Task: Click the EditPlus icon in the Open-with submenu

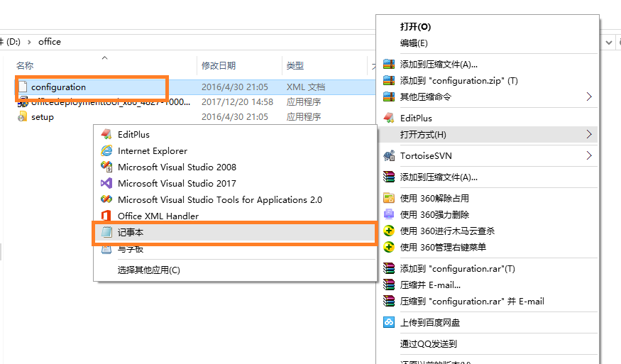Action: (106, 134)
